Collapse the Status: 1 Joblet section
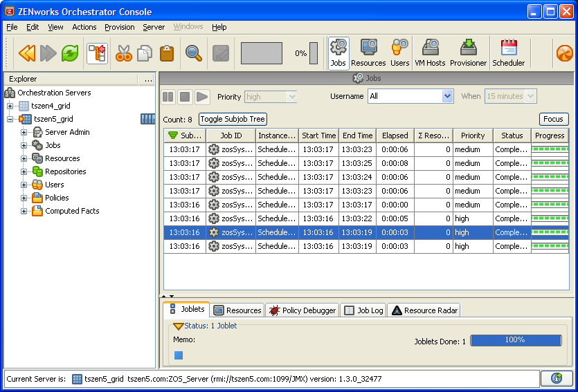 coord(178,326)
